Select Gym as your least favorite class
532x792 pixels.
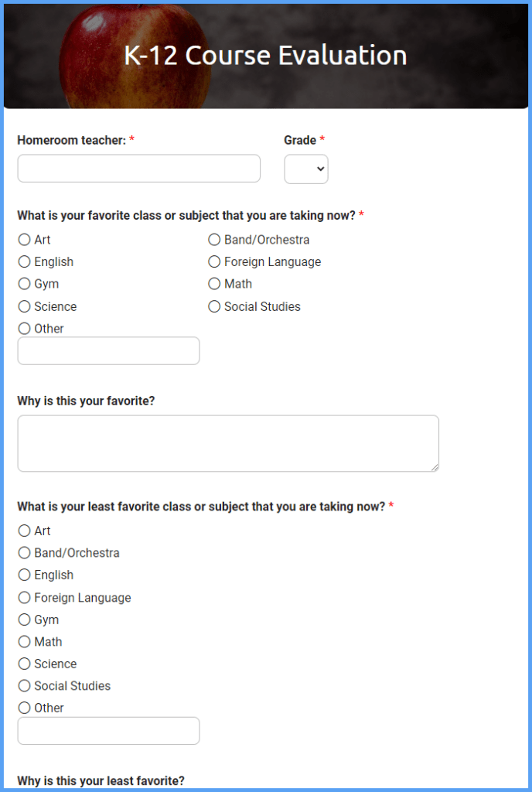point(24,620)
